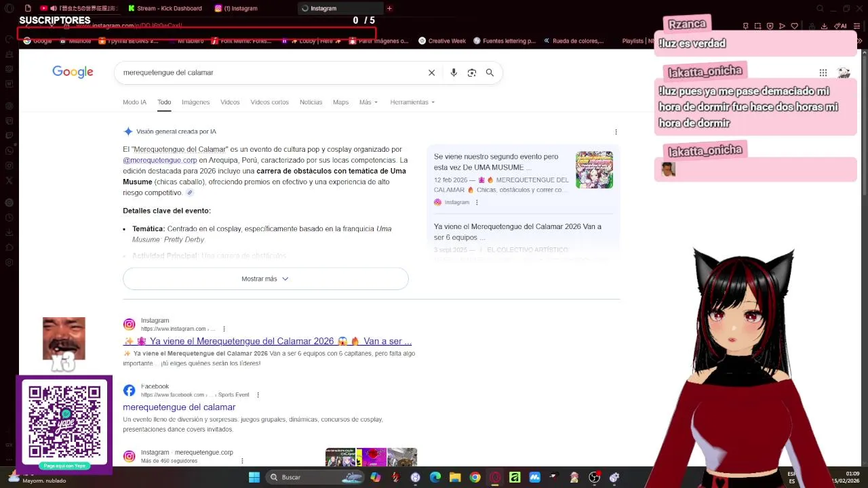
Task: Switch to Maps results tab
Action: pyautogui.click(x=340, y=102)
